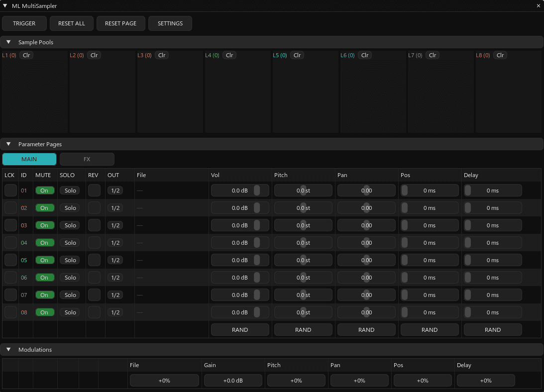
Task: Randomize the Delay column
Action: click(493, 329)
